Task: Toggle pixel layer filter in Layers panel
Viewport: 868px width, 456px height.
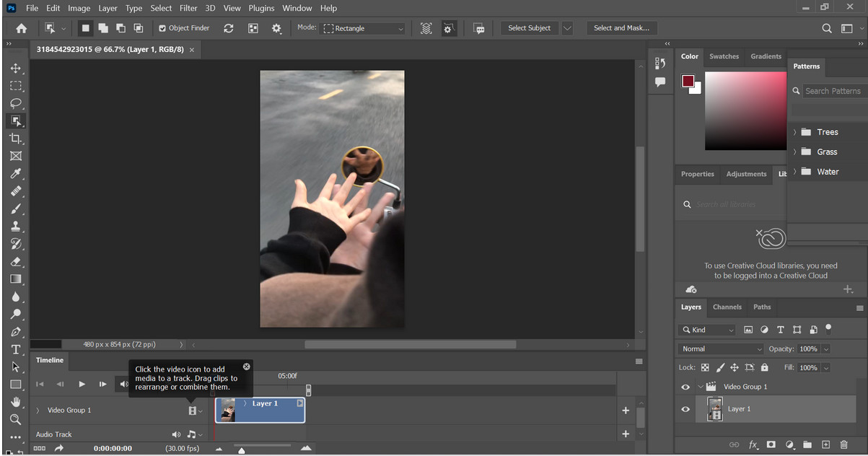Action: pyautogui.click(x=748, y=330)
